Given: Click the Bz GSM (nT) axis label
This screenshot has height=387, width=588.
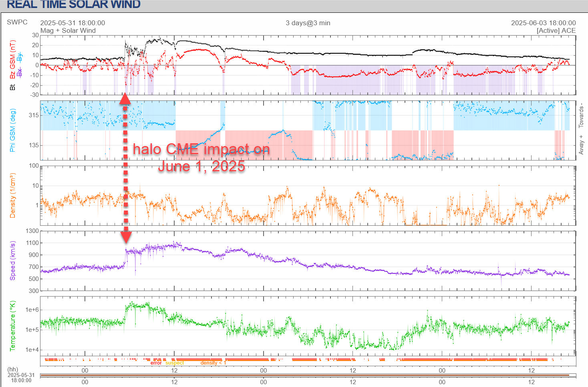Looking at the screenshot, I should (13, 59).
